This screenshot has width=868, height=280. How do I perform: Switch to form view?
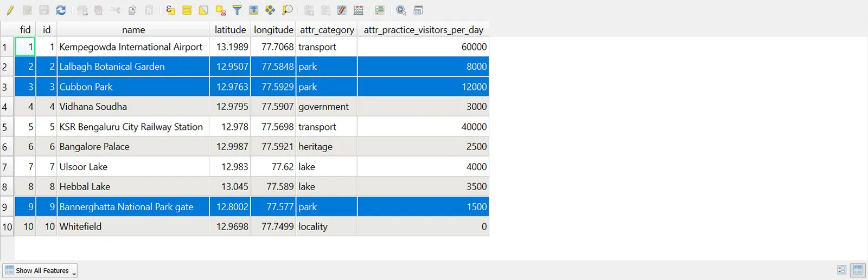click(x=842, y=270)
